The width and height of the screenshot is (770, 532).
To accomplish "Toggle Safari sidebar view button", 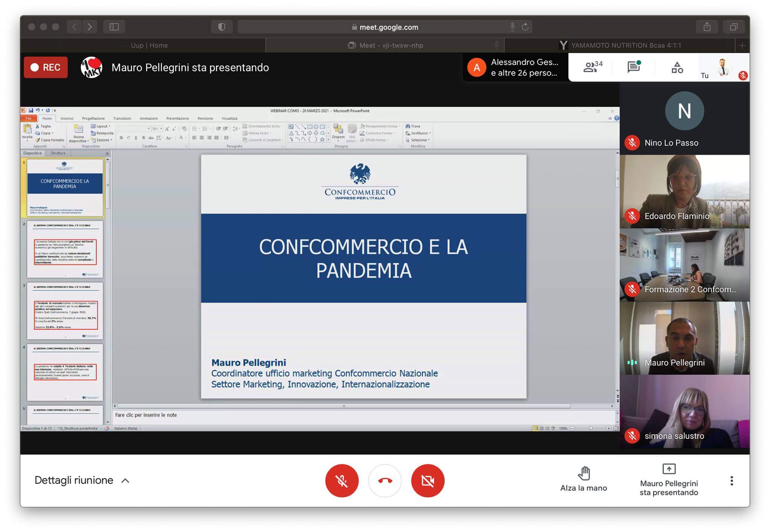I will 114,27.
